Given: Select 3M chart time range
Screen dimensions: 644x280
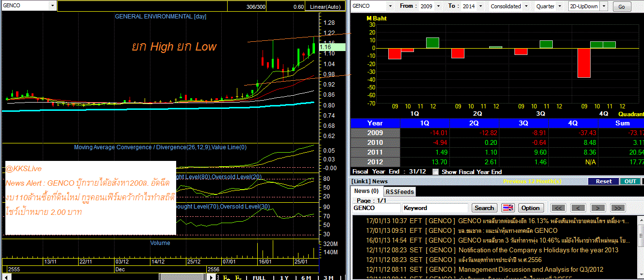Looking at the screenshot, I should click(329, 278).
